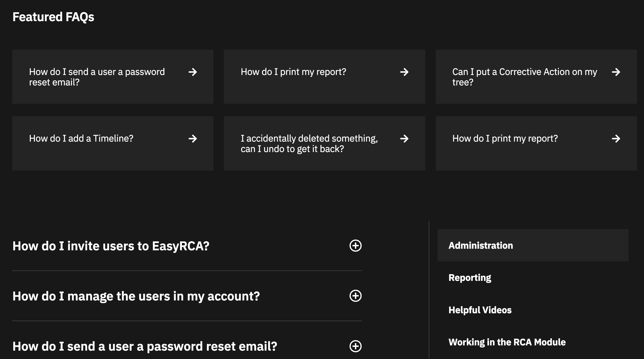Switch to the Reporting category
This screenshot has width=644, height=359.
pyautogui.click(x=470, y=277)
